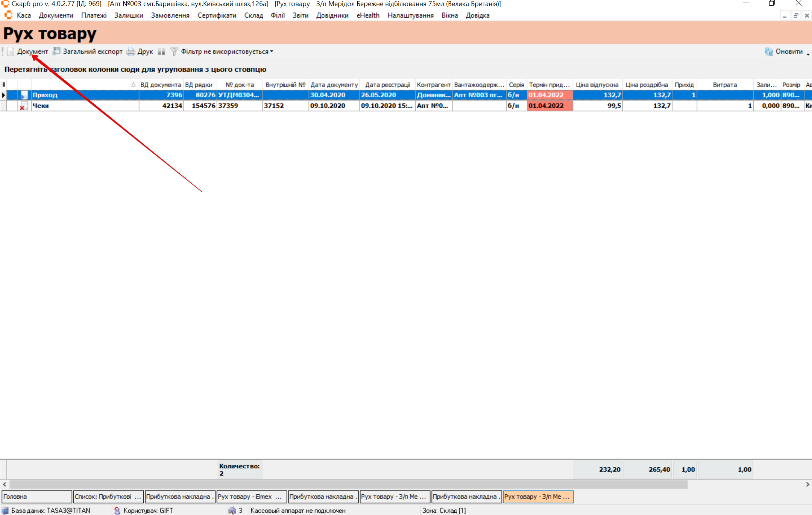The width and height of the screenshot is (812, 515).
Task: Click the Чеки row red-cross icon
Action: pyautogui.click(x=23, y=106)
